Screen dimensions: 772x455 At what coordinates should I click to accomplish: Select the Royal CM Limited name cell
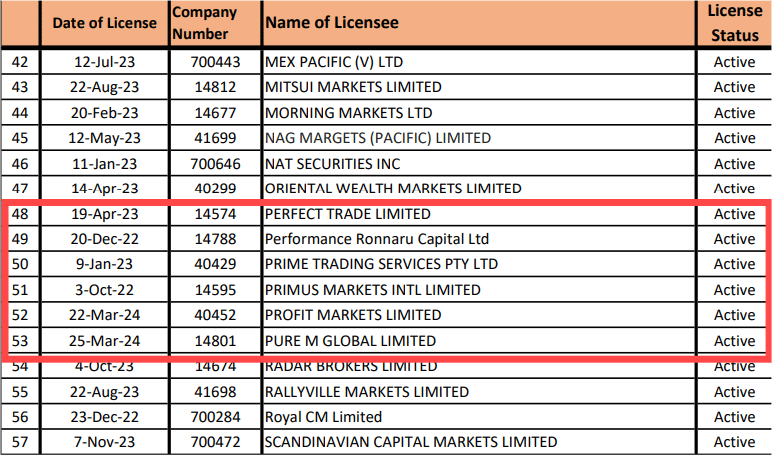(x=323, y=417)
